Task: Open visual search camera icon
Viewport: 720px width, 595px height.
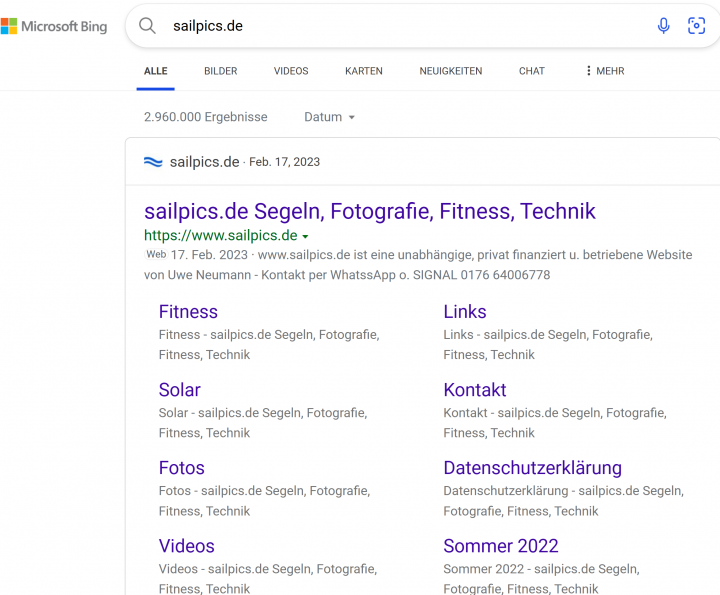Action: tap(696, 26)
